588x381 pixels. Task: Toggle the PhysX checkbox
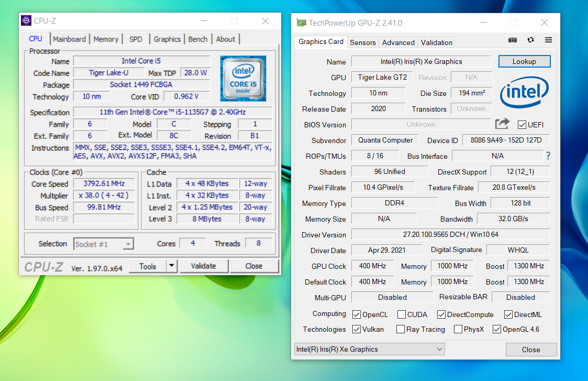[x=458, y=329]
